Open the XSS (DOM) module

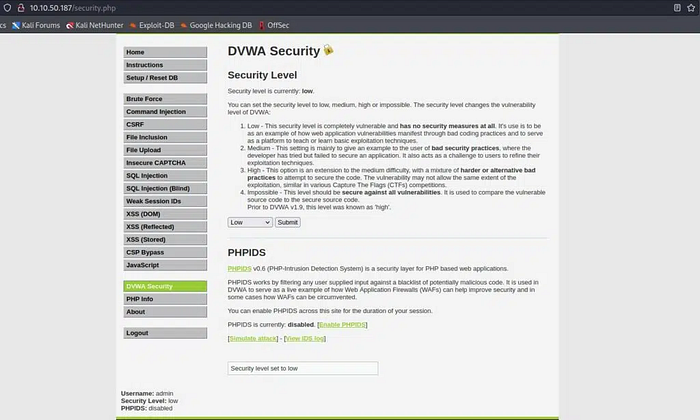tap(165, 214)
